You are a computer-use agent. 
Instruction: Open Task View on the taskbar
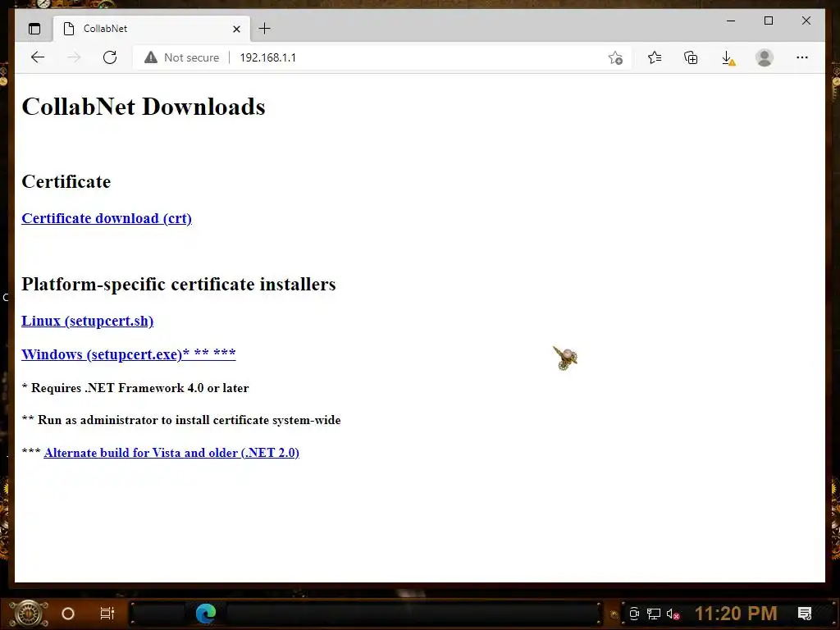pyautogui.click(x=107, y=614)
